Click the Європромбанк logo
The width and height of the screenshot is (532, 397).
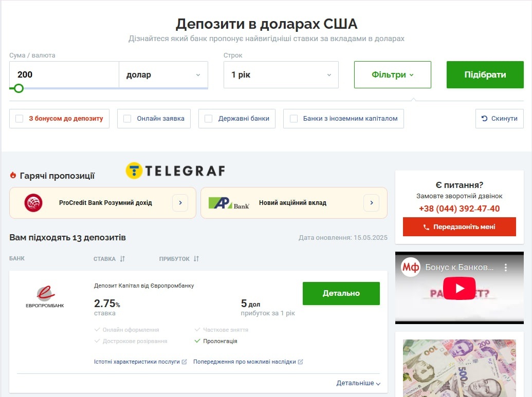click(x=45, y=296)
